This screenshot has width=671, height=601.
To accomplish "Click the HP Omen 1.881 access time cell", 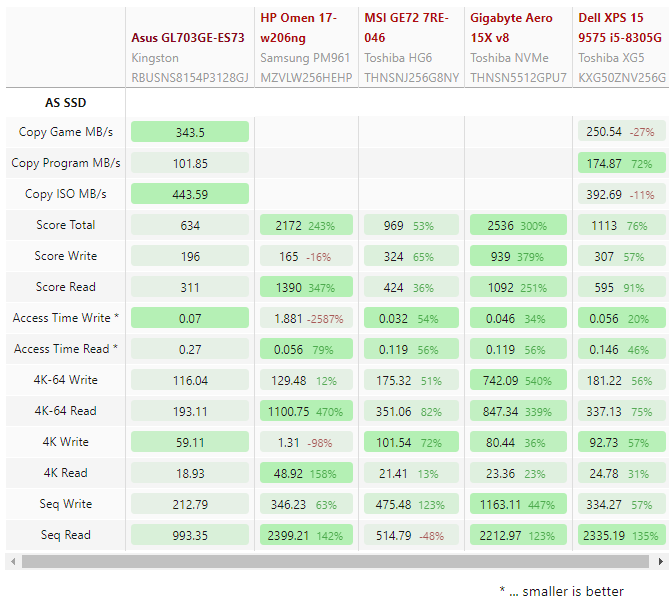I will [306, 318].
